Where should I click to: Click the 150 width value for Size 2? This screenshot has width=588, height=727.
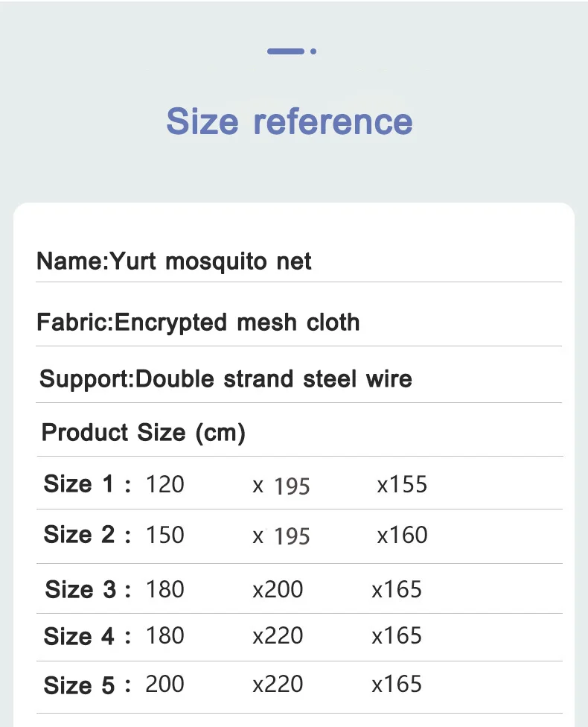[165, 535]
